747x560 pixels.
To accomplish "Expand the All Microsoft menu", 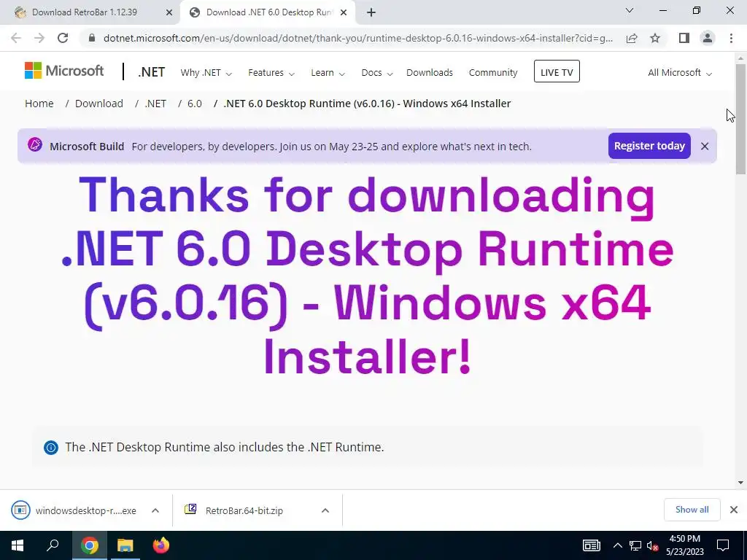I will pos(680,72).
